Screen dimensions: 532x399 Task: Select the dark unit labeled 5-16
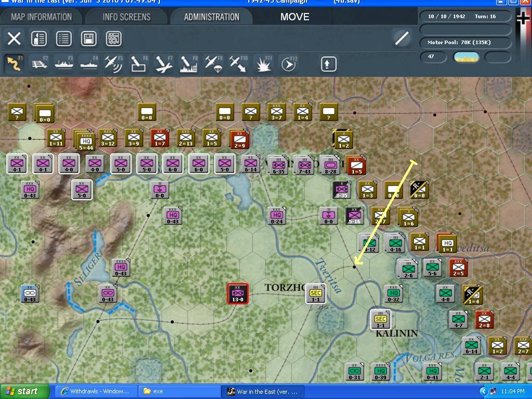(354, 216)
